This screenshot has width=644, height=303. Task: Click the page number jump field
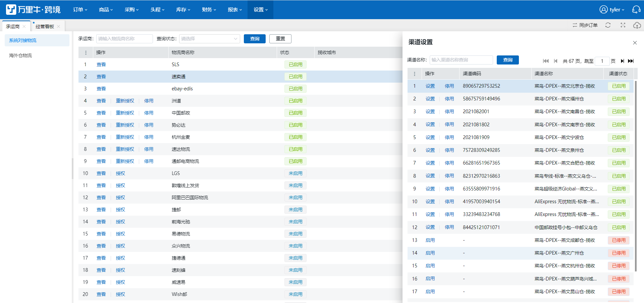click(x=602, y=61)
